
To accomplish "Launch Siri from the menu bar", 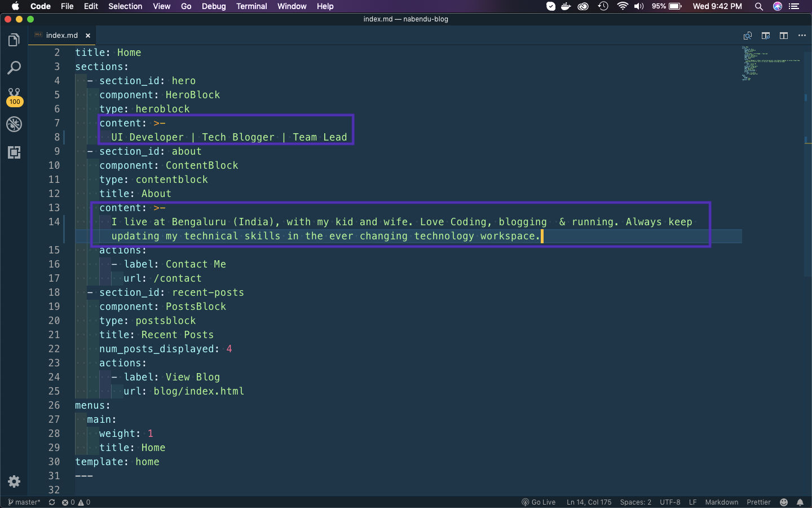I will 778,6.
